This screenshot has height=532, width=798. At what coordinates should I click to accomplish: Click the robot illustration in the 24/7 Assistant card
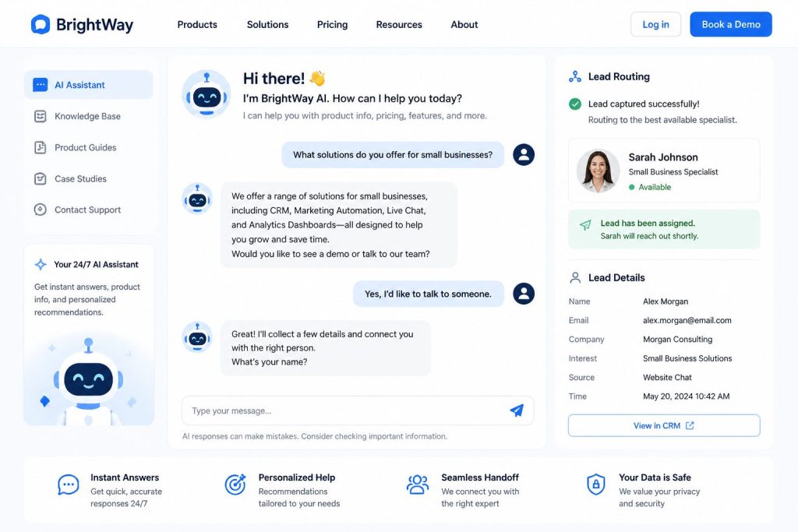pyautogui.click(x=89, y=382)
